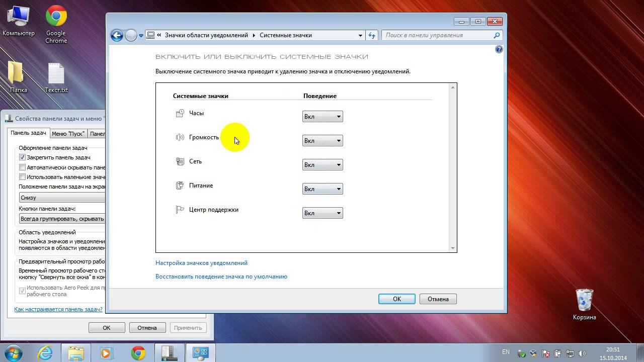Screen dimensions: 644x362
Task: Switch to control panel taskbar button
Action: [200, 353]
